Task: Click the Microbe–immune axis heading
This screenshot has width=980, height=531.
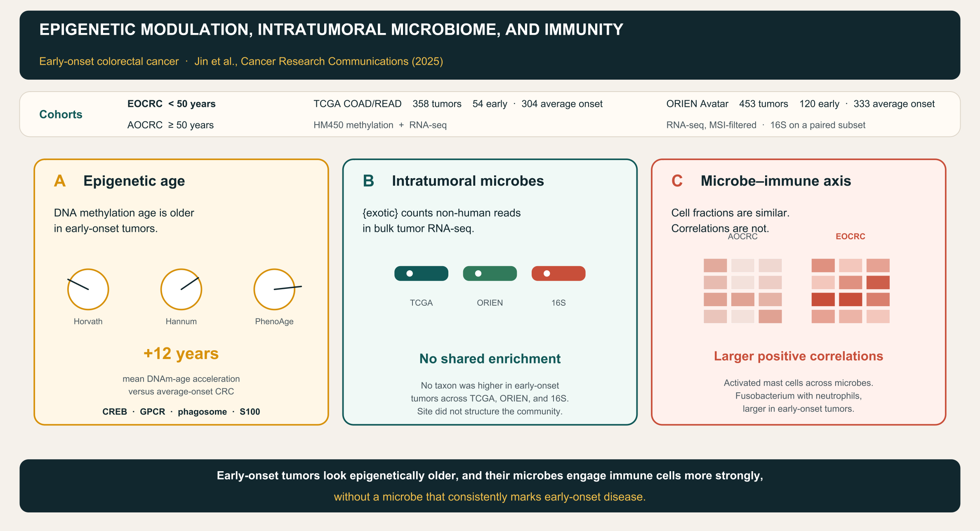Action: point(776,181)
